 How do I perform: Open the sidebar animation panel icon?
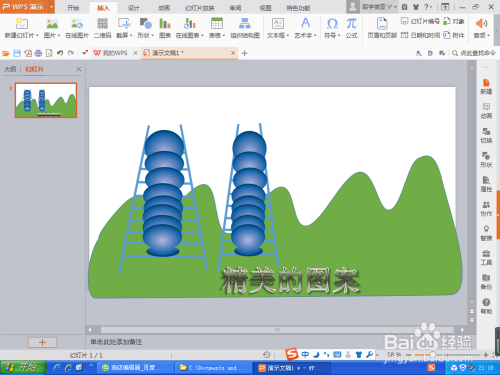tap(486, 110)
